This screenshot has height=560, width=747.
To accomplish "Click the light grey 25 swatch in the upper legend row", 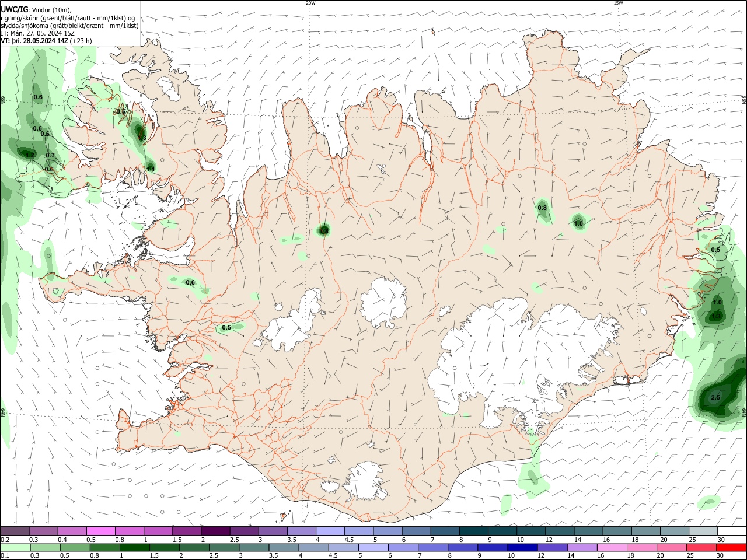I will click(703, 531).
